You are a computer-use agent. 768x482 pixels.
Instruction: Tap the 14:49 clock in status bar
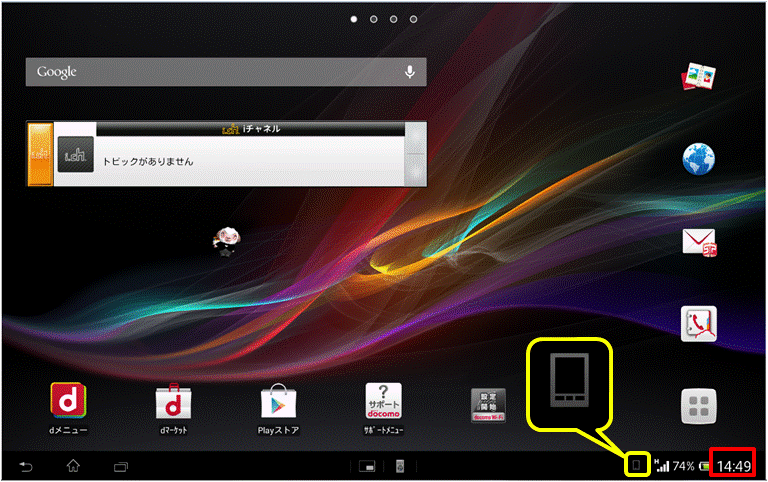[x=733, y=465]
